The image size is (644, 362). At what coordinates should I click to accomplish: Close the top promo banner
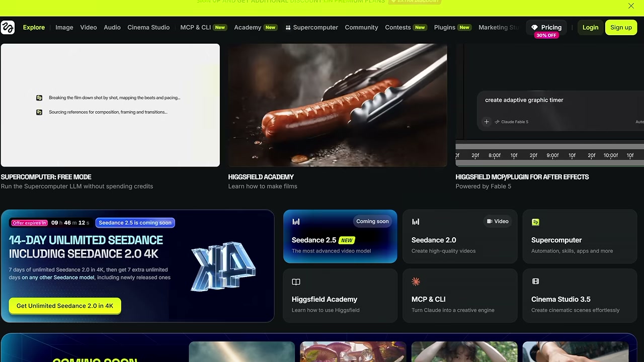(x=631, y=6)
